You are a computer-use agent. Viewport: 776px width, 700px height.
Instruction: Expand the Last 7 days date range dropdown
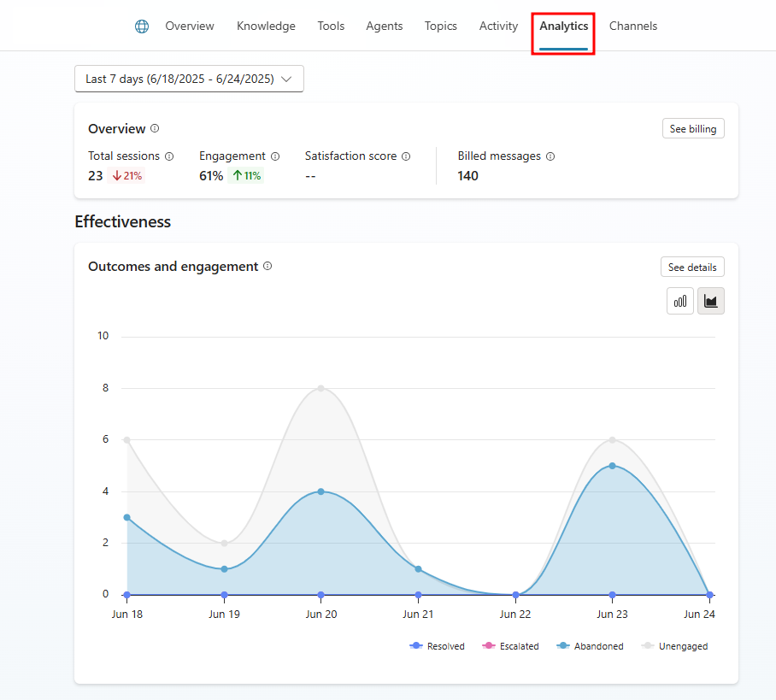189,79
